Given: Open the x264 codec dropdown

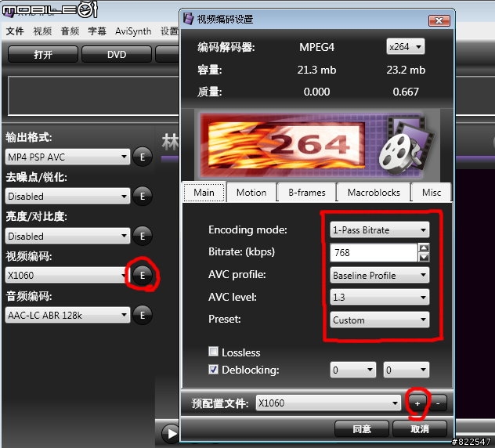Looking at the screenshot, I should point(406,47).
